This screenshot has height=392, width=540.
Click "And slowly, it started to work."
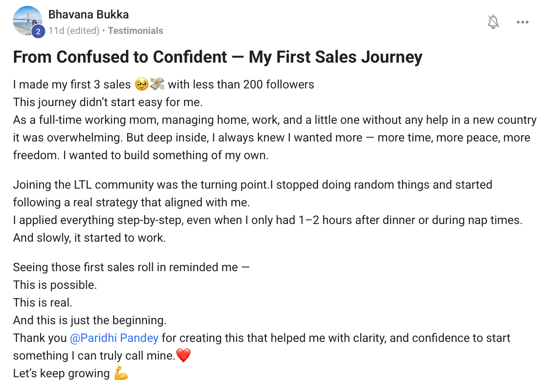tap(89, 238)
